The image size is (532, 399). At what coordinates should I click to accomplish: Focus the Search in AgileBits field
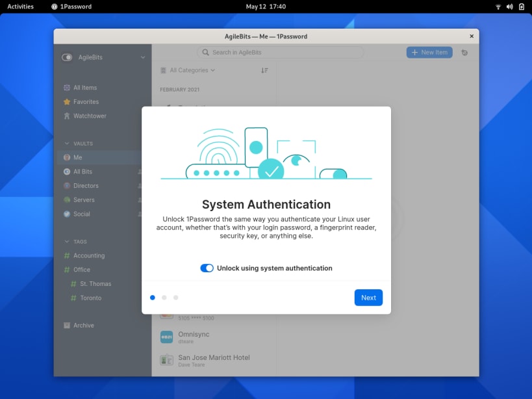click(280, 52)
